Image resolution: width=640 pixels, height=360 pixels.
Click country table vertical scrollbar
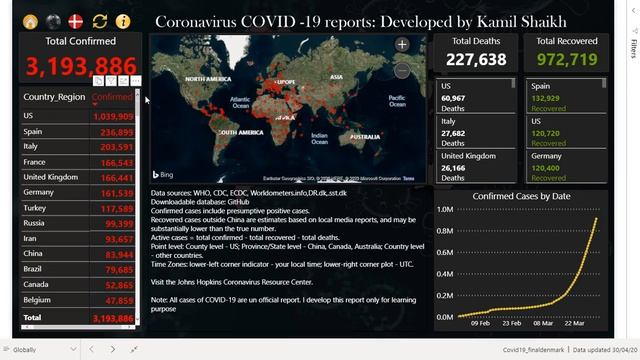pos(137,106)
